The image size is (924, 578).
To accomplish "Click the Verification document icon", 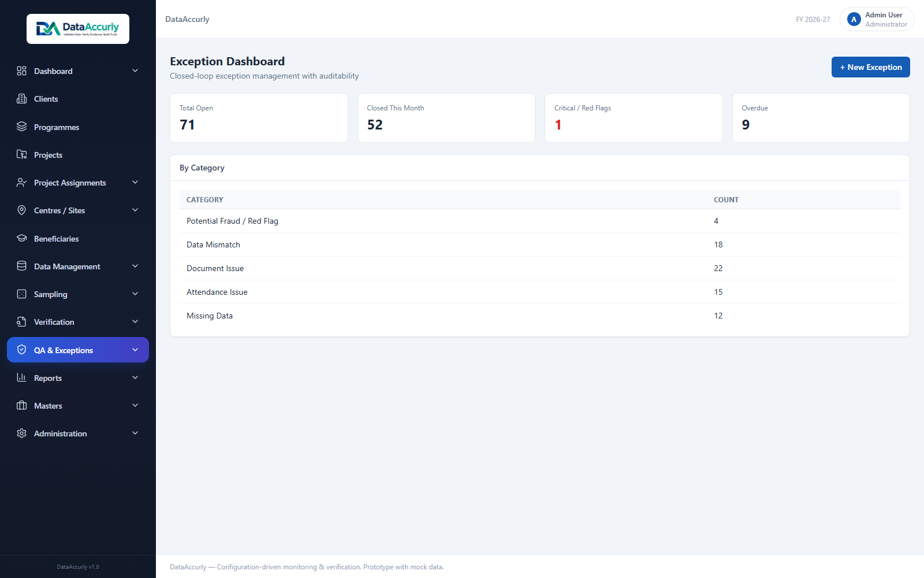I will click(21, 322).
